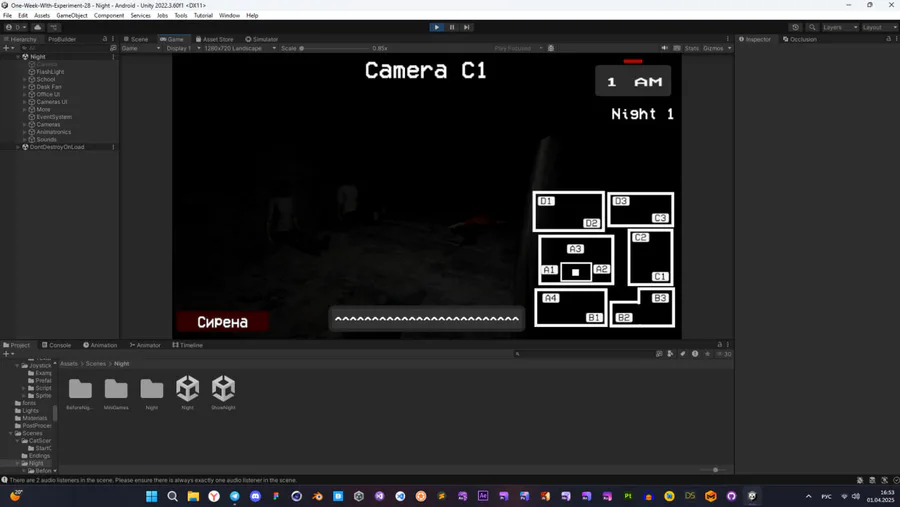Click the Project search field
The image size is (900, 507).
pyautogui.click(x=583, y=354)
